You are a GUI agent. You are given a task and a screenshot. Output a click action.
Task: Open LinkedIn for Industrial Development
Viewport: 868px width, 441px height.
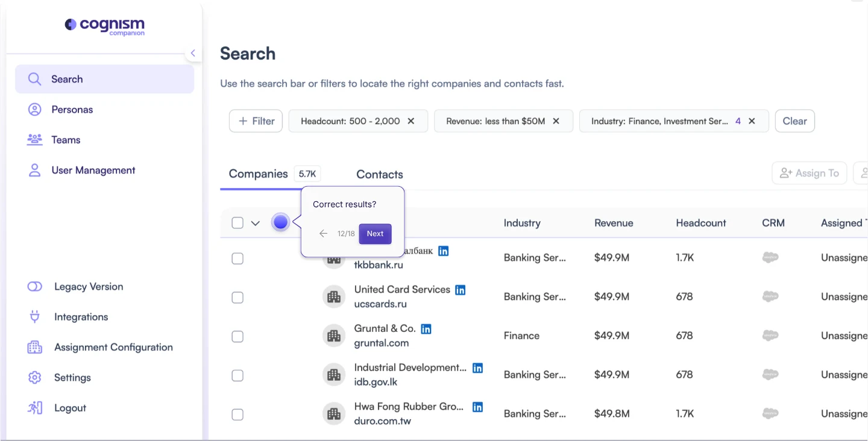pyautogui.click(x=477, y=368)
